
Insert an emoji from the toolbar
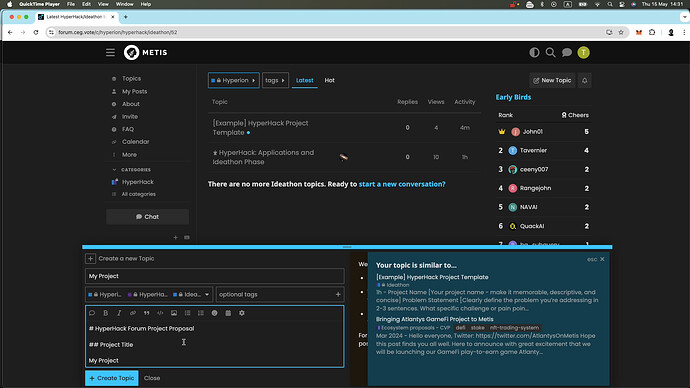214,313
